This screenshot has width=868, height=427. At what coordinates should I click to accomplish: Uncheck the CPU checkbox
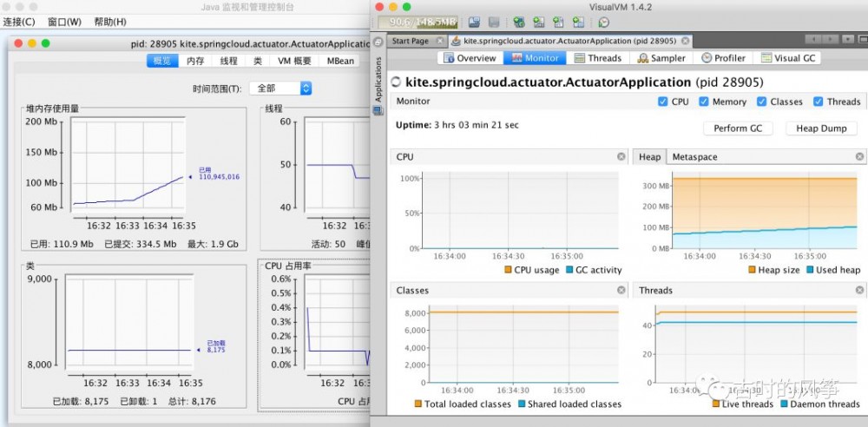(662, 102)
